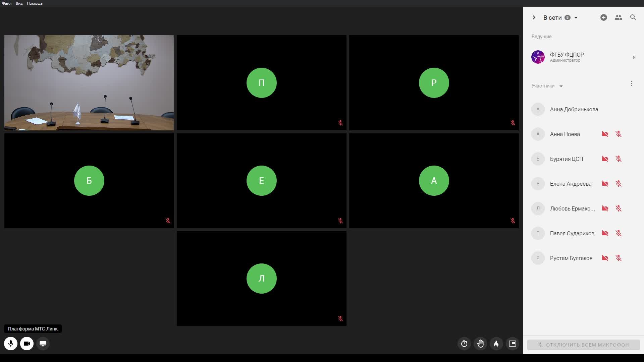Click the add participant plus icon

[x=603, y=17]
